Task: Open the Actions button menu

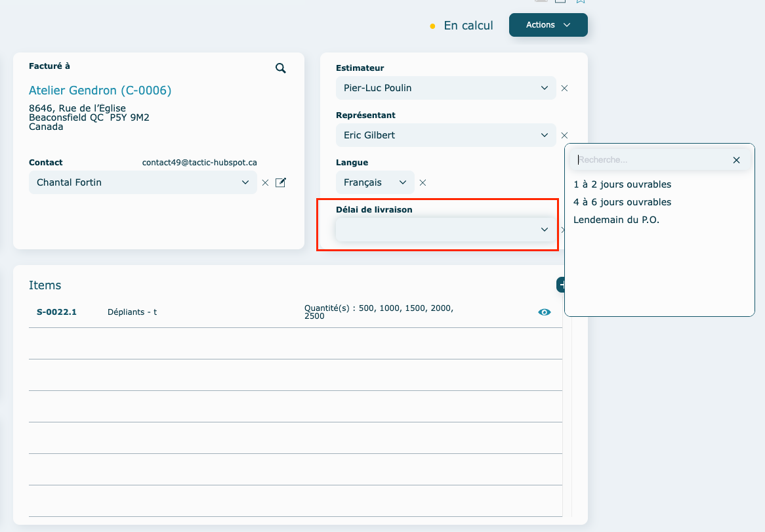Action: [548, 25]
